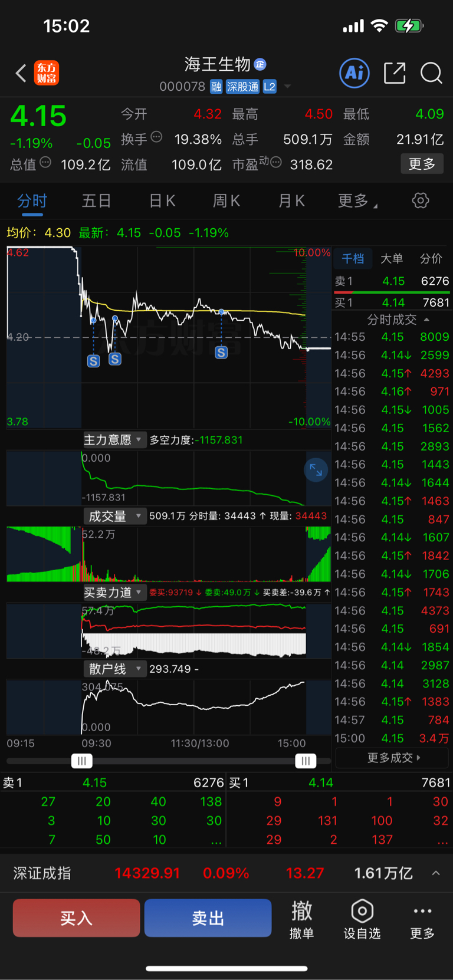Tap the 撤单 cancel order icon
This screenshot has width=453, height=980.
click(x=302, y=919)
